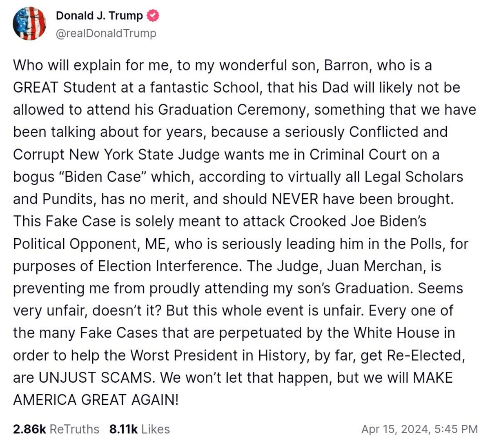The height and width of the screenshot is (448, 490).
Task: View the 2.86k ReTruths list
Action: click(56, 429)
